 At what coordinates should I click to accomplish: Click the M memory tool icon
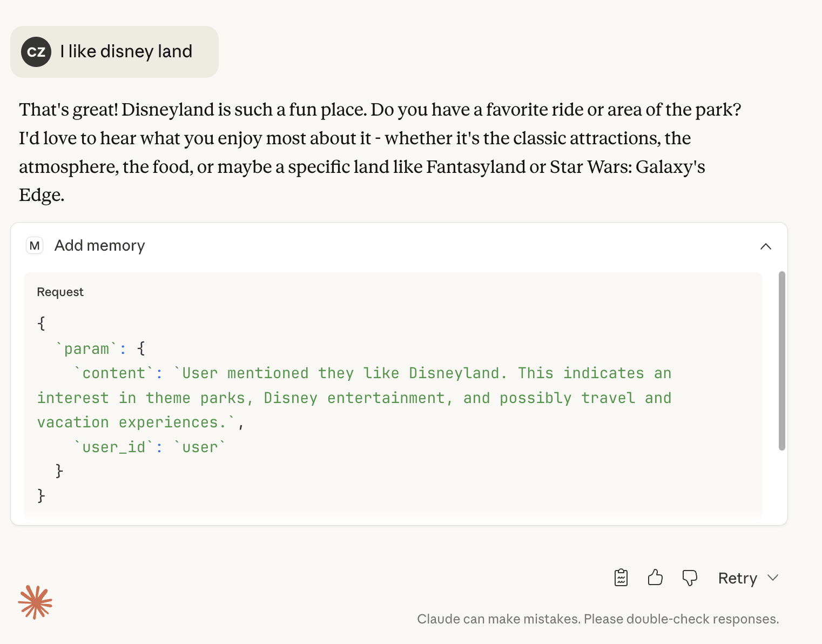[x=35, y=246]
